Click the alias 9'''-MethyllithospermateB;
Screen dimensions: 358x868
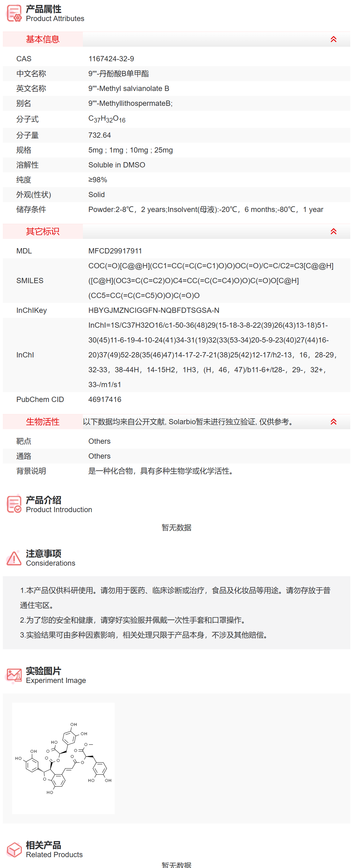tap(130, 103)
